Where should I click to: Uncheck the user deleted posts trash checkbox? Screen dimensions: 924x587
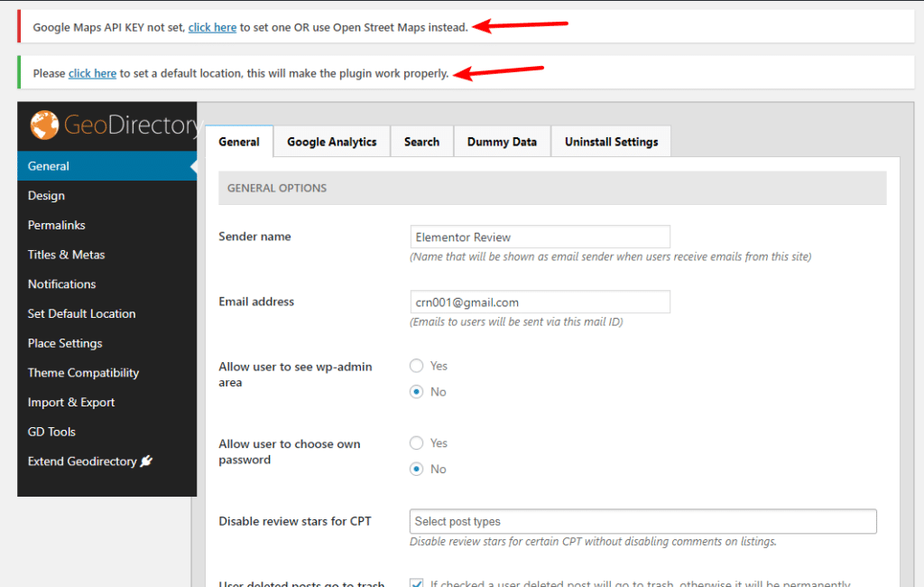coord(416,583)
